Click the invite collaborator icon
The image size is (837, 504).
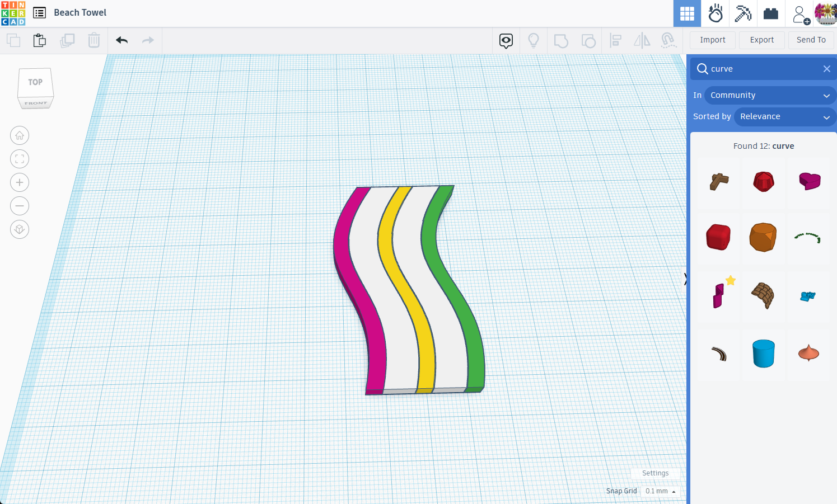pyautogui.click(x=800, y=15)
